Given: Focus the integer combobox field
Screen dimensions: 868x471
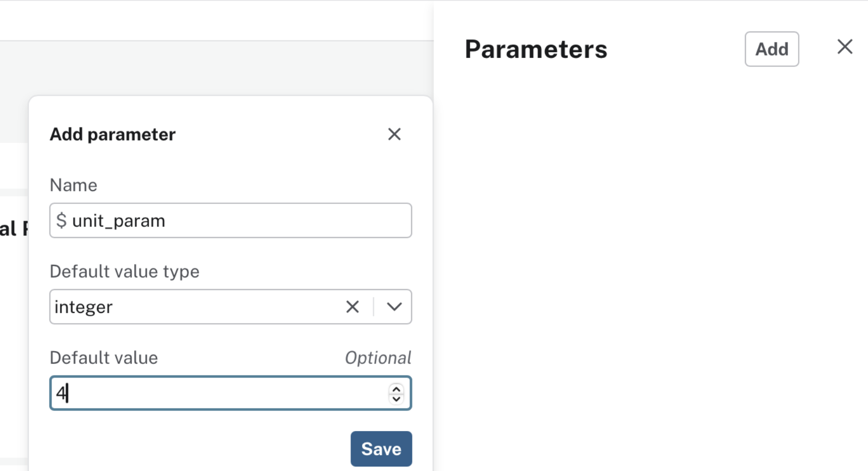Looking at the screenshot, I should click(190, 306).
